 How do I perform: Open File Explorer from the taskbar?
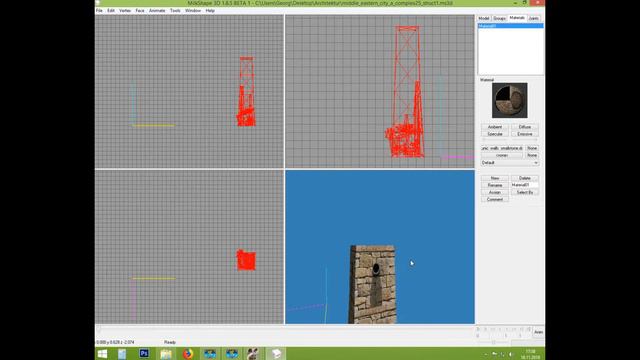tap(166, 354)
